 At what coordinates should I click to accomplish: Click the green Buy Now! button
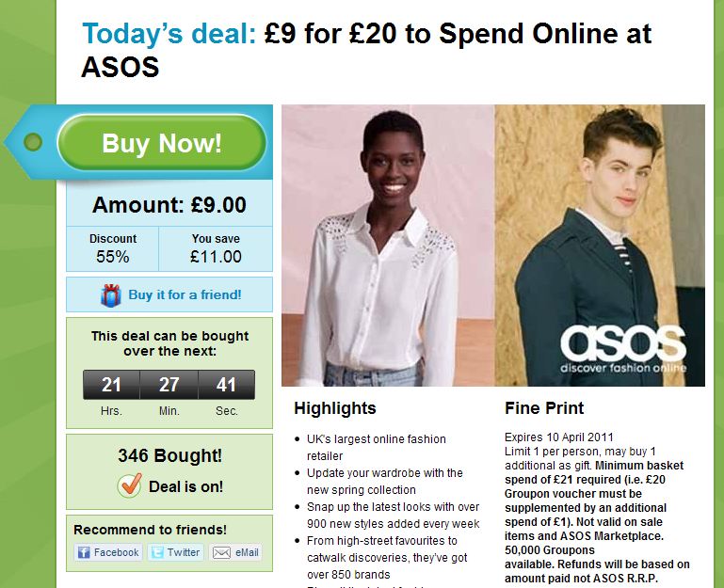pyautogui.click(x=162, y=143)
